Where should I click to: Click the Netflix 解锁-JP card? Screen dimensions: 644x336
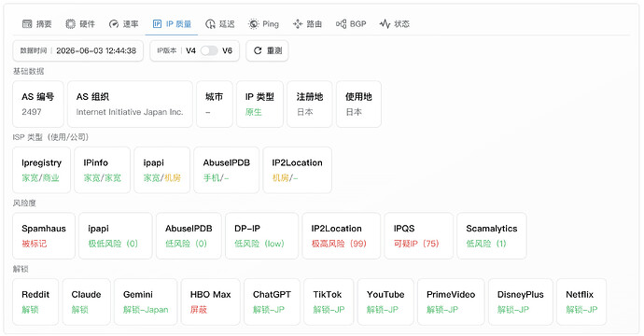(581, 301)
